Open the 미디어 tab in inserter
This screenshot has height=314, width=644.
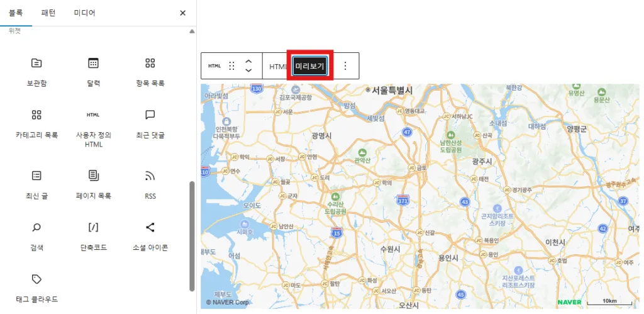tap(85, 13)
